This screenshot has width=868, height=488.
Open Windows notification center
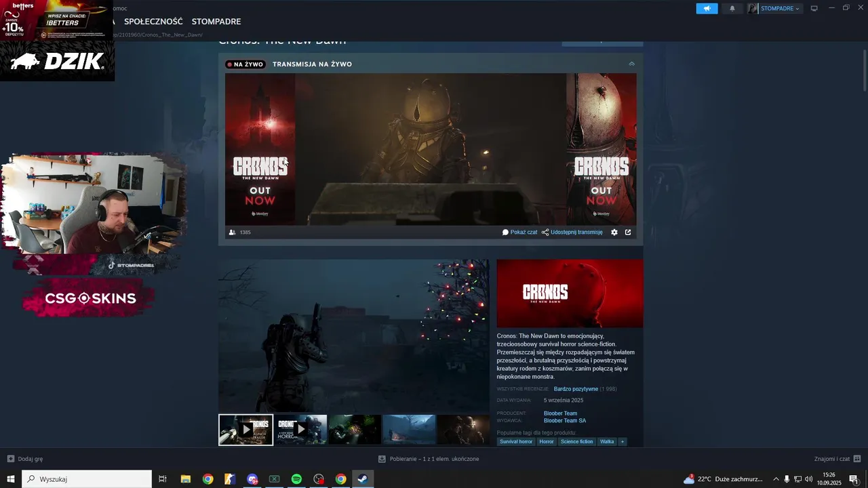[854, 479]
